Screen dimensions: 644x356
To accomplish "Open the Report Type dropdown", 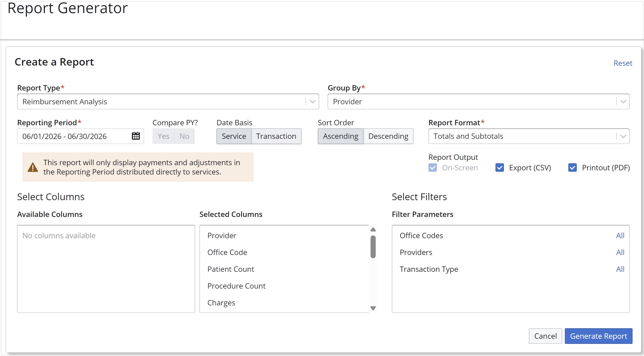I will pos(168,101).
